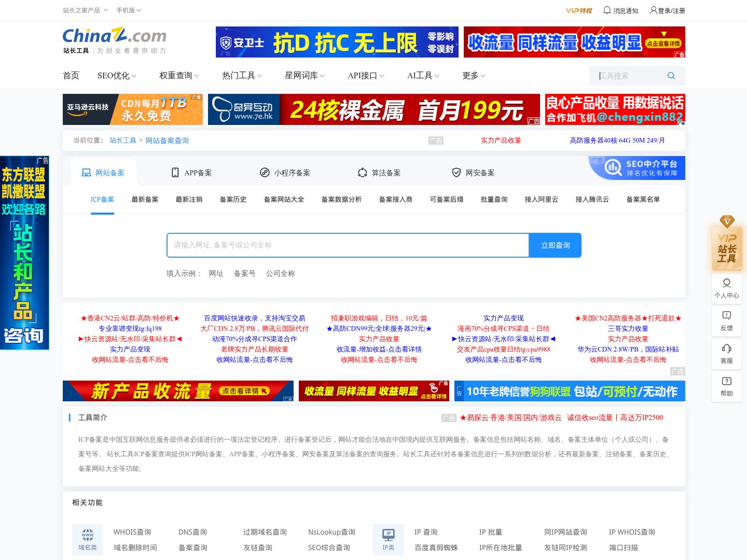
Task: Open the VIP 站长工具 side badge
Action: [727, 244]
